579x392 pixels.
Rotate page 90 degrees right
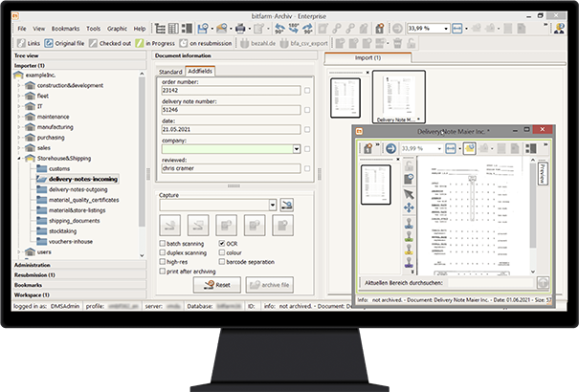(307, 29)
